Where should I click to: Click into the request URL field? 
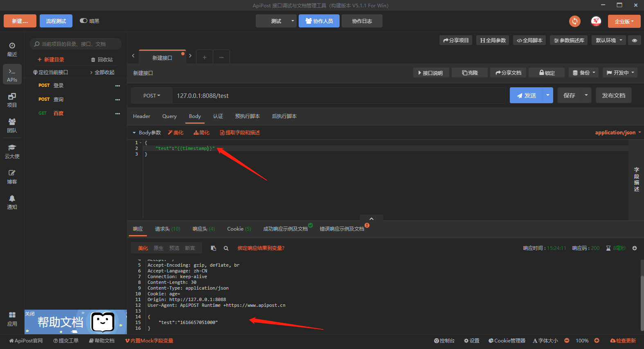click(x=339, y=95)
